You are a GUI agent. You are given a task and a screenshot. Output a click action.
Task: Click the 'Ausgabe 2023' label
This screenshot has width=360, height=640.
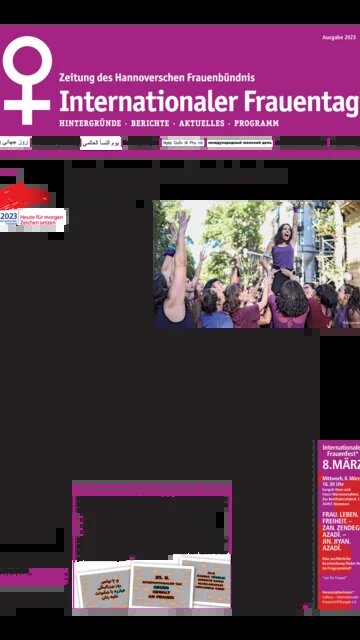click(339, 37)
